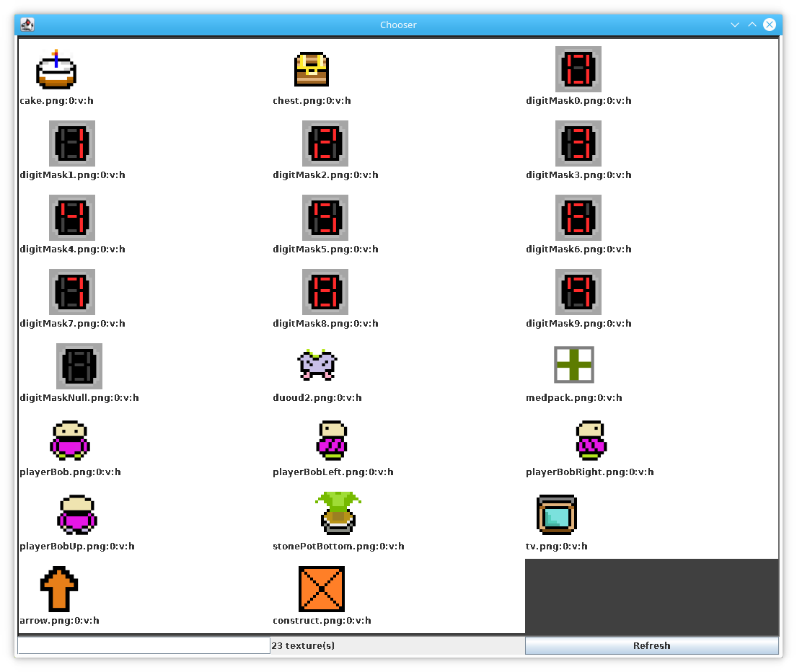Click the 'arrow.png:0:v:h' label

coord(59,620)
